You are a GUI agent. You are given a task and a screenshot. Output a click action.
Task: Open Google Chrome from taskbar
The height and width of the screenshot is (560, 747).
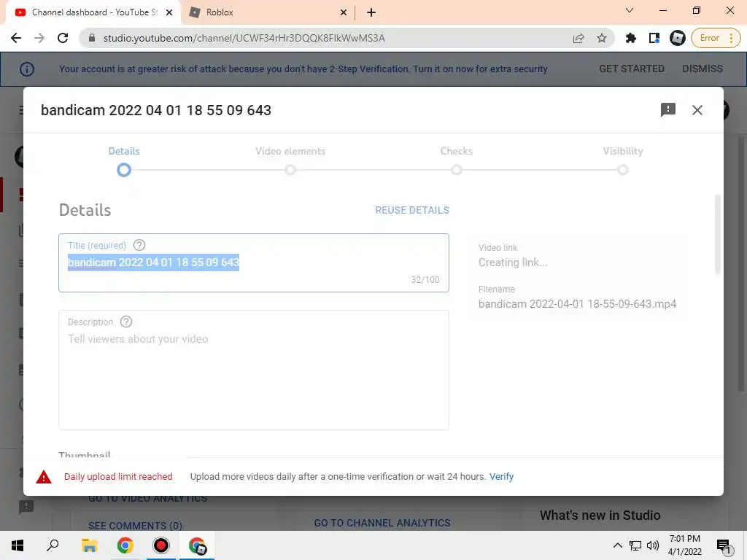pos(125,545)
